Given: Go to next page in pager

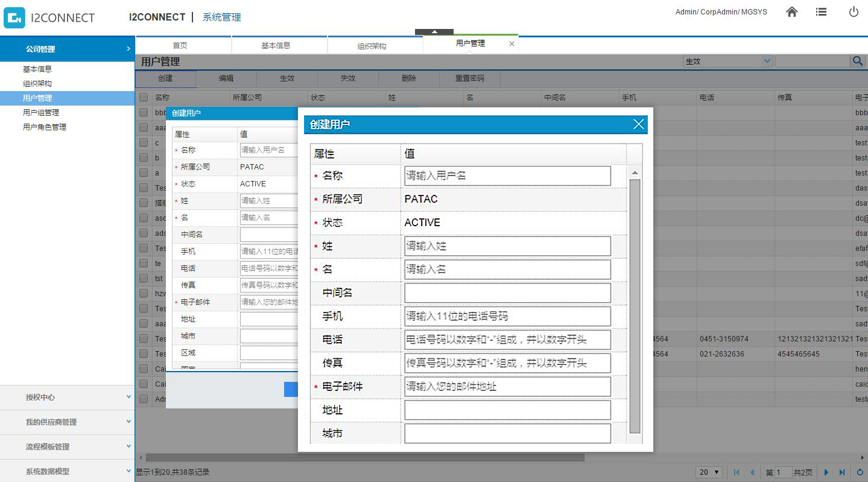Looking at the screenshot, I should [826, 472].
